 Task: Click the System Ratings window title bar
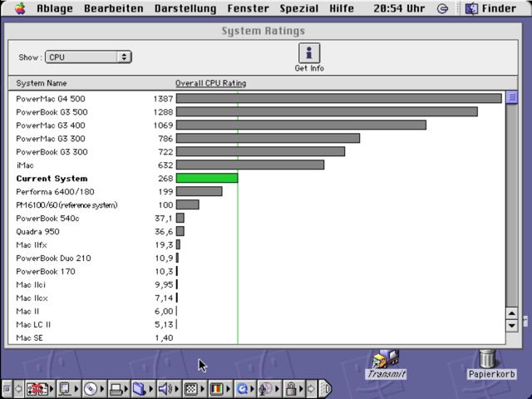[264, 31]
